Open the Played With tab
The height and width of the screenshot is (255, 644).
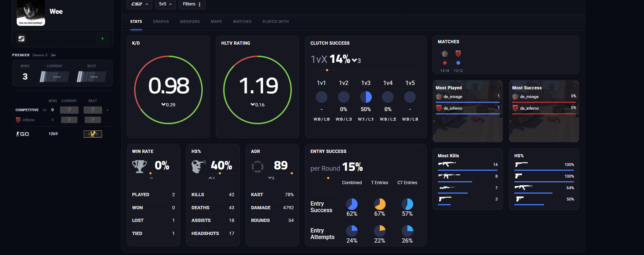275,22
